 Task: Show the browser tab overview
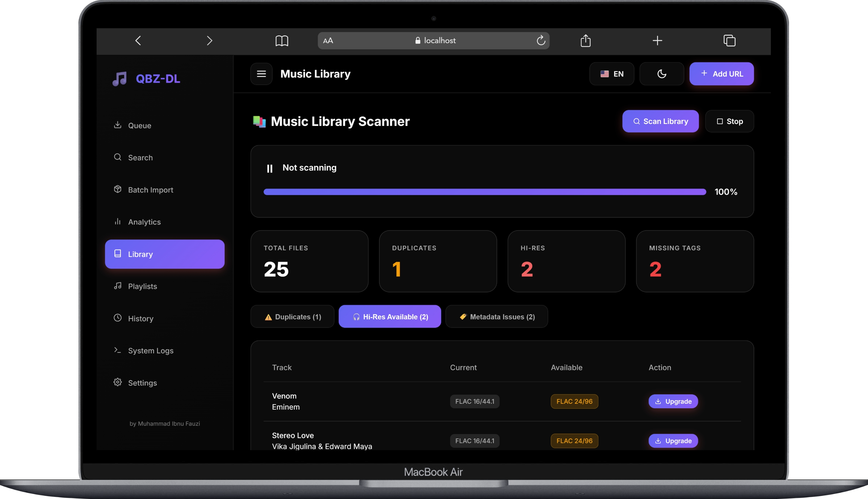730,41
